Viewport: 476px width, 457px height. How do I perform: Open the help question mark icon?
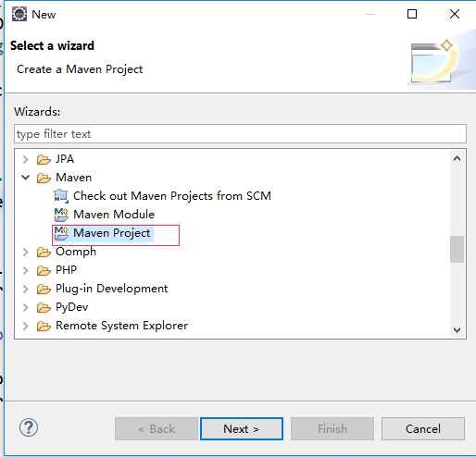coord(29,427)
